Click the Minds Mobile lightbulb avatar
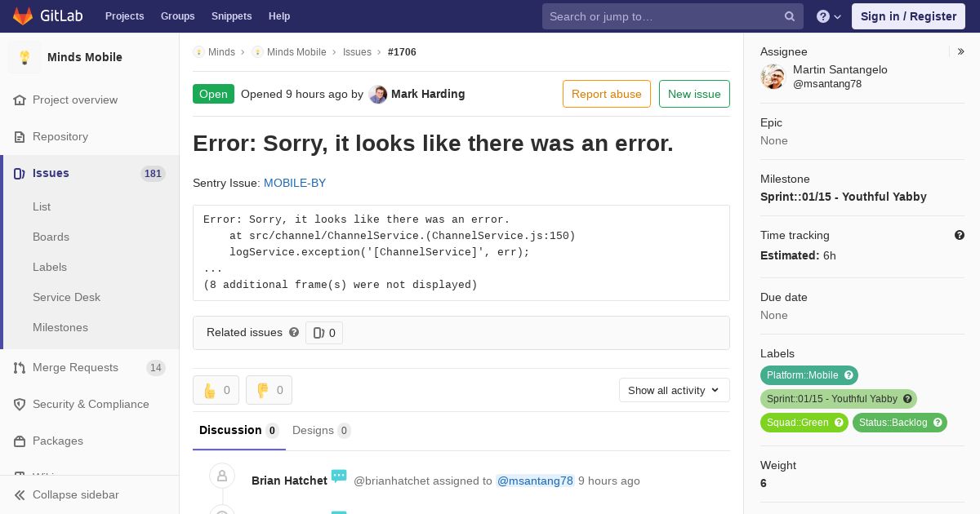Image resolution: width=980 pixels, height=514 pixels. coord(24,57)
